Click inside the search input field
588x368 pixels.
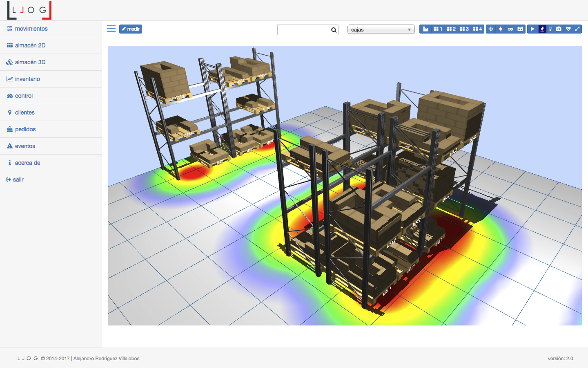(x=304, y=30)
